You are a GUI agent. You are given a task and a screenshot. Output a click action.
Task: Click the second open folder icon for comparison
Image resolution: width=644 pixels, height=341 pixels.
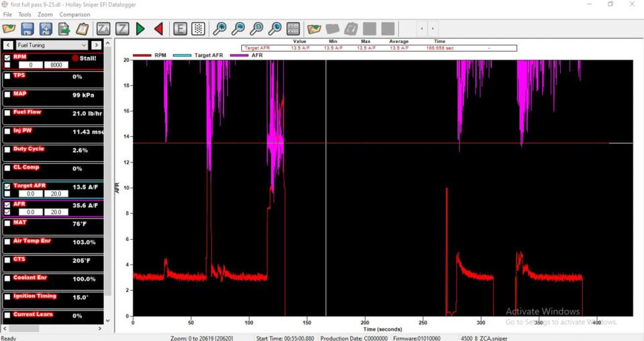pos(314,29)
